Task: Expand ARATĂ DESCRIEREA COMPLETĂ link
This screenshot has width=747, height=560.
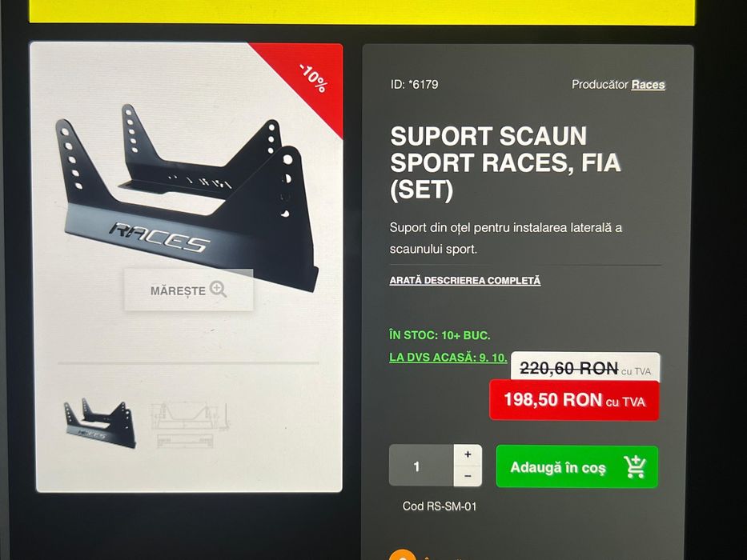Action: (465, 281)
